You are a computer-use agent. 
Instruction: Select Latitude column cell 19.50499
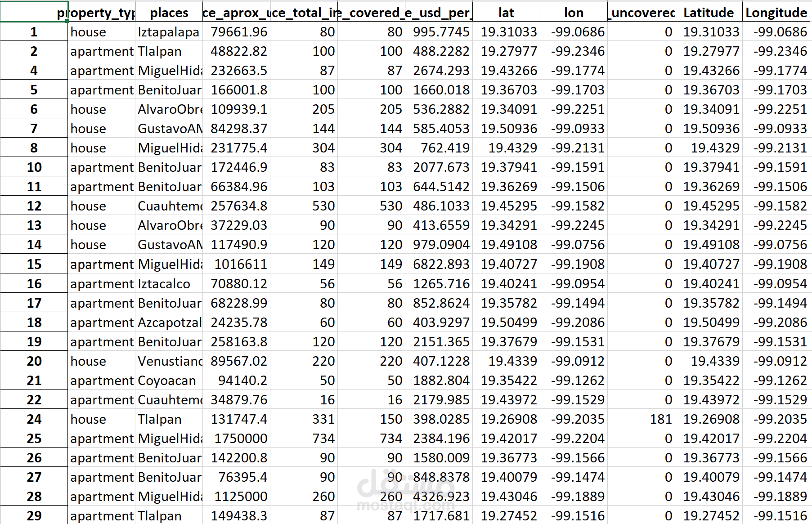[709, 322]
